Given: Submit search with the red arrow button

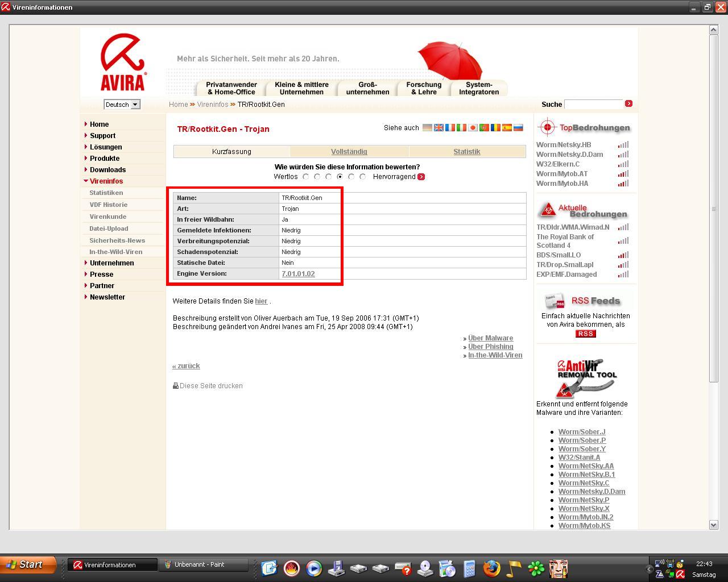Looking at the screenshot, I should (628, 103).
